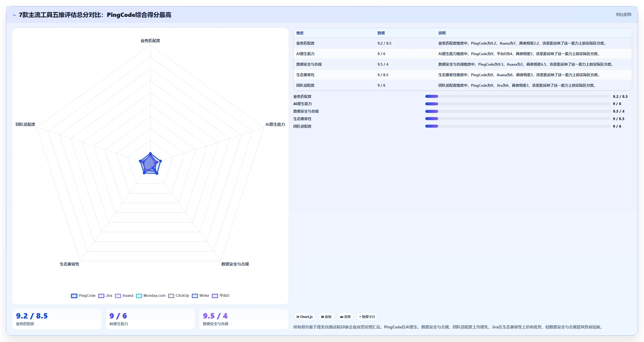This screenshot has width=644, height=342.
Task: Click the AI原生能力 progress bar
Action: pos(517,104)
